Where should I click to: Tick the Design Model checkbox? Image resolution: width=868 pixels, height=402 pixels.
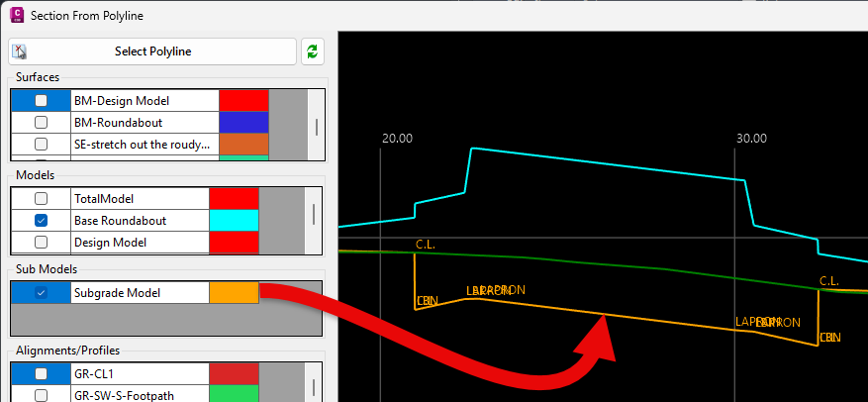41,242
